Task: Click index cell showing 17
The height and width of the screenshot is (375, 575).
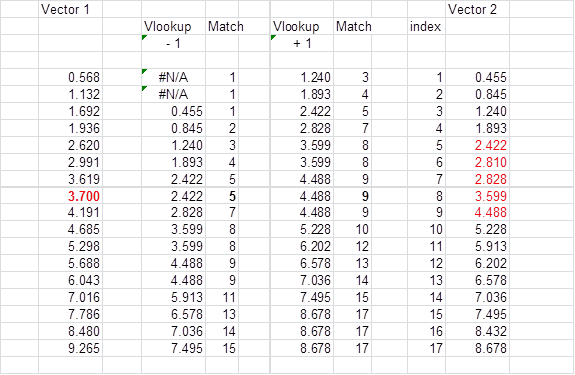Action: [426, 348]
